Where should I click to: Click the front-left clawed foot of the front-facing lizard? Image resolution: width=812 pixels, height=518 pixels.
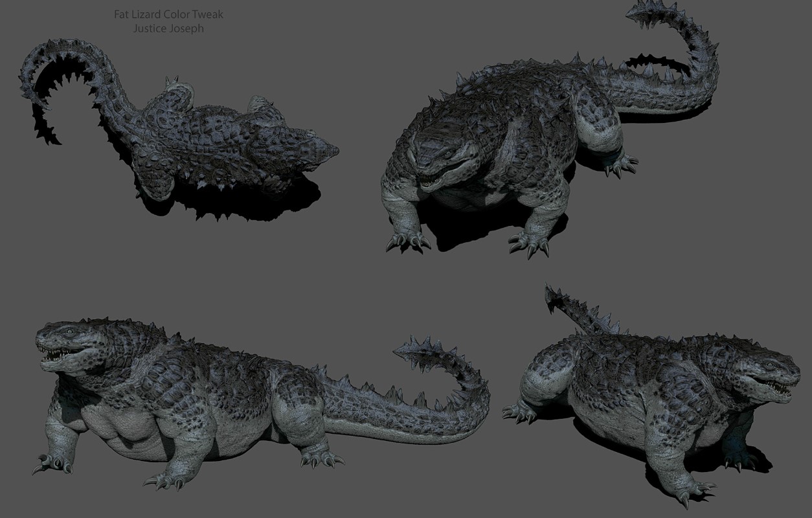tap(408, 240)
